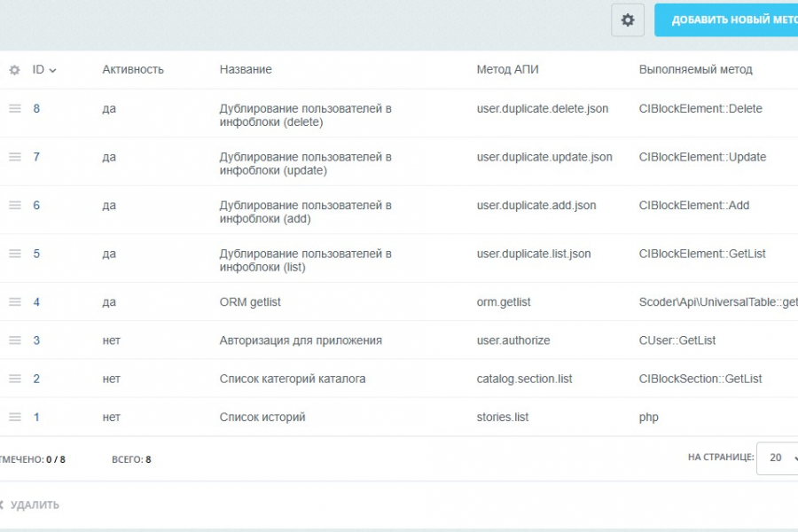Open row menu icon for ID 5
The width and height of the screenshot is (798, 532).
coord(15,254)
